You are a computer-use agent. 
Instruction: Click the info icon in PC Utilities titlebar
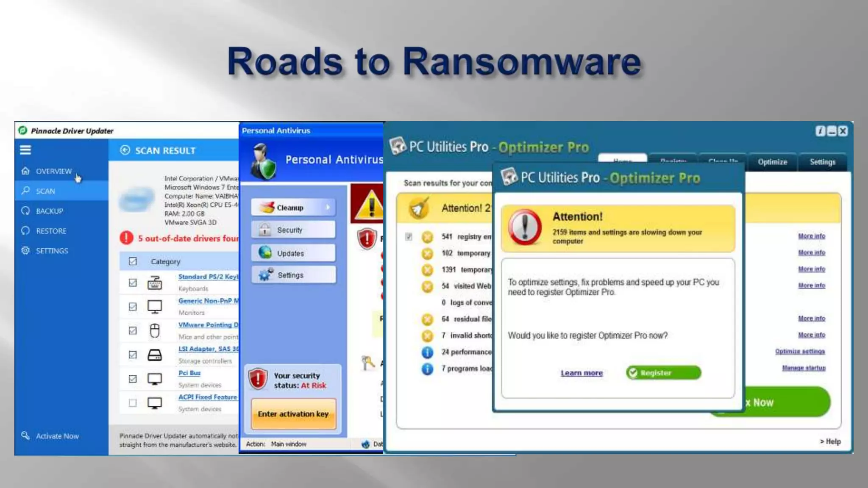(820, 131)
